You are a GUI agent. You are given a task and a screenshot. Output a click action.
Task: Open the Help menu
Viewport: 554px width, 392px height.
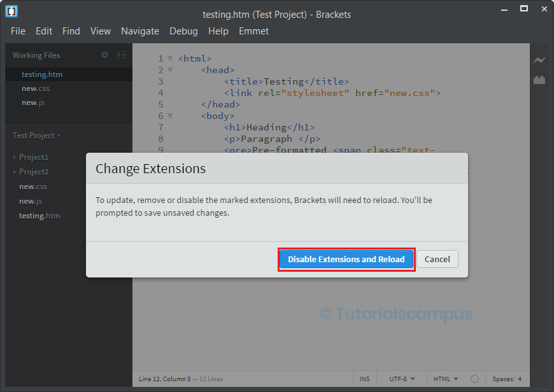click(218, 31)
